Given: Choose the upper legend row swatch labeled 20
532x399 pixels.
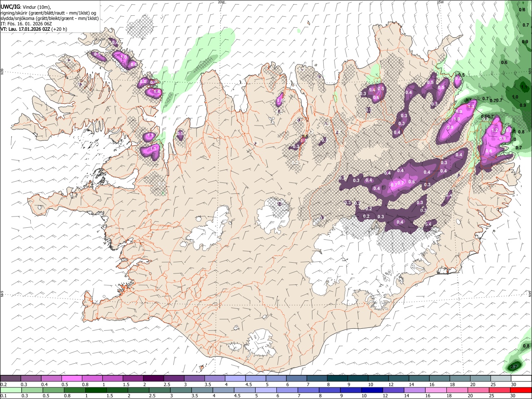Looking at the screenshot, I should tap(480, 379).
